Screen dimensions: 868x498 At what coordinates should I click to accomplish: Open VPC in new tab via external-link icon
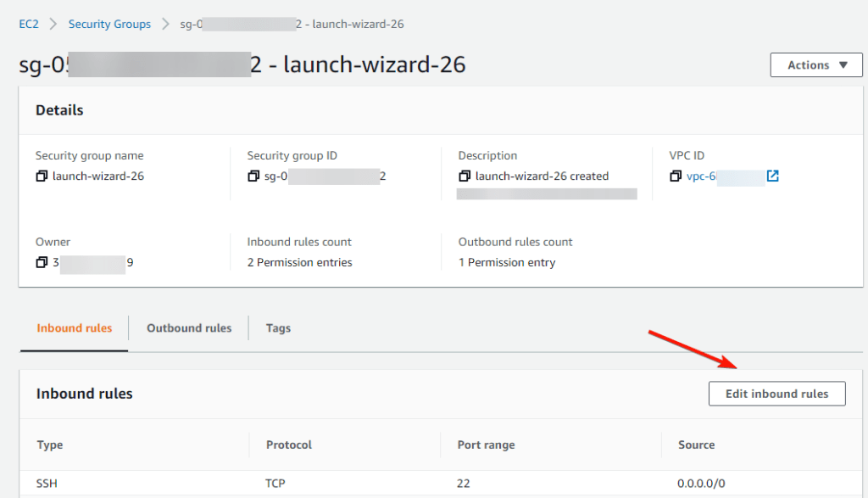click(772, 176)
